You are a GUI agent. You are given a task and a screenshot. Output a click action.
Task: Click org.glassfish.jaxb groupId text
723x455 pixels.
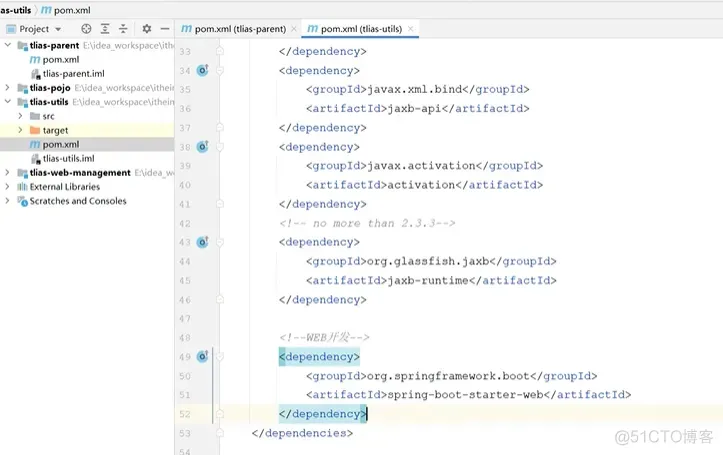428,261
